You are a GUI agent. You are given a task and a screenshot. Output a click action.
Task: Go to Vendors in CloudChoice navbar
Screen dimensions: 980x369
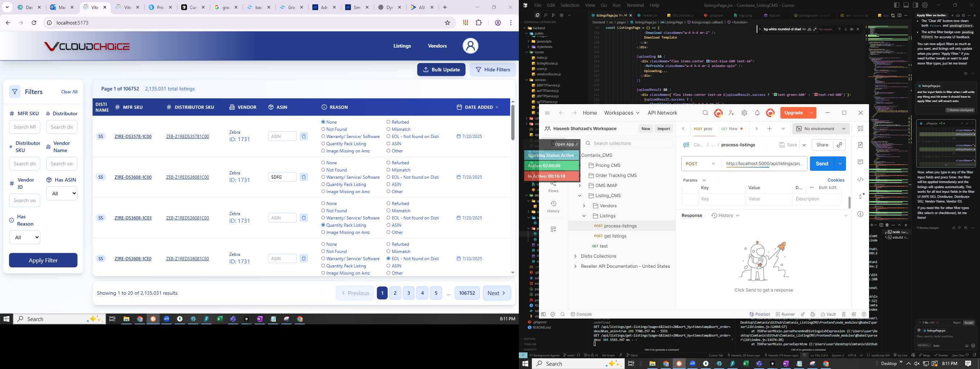(x=437, y=46)
